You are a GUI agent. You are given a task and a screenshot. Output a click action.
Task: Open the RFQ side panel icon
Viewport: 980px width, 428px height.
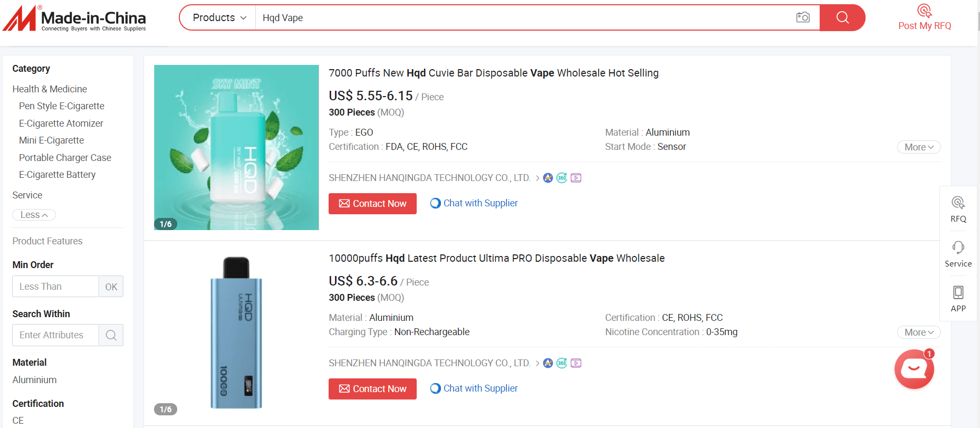click(x=958, y=209)
